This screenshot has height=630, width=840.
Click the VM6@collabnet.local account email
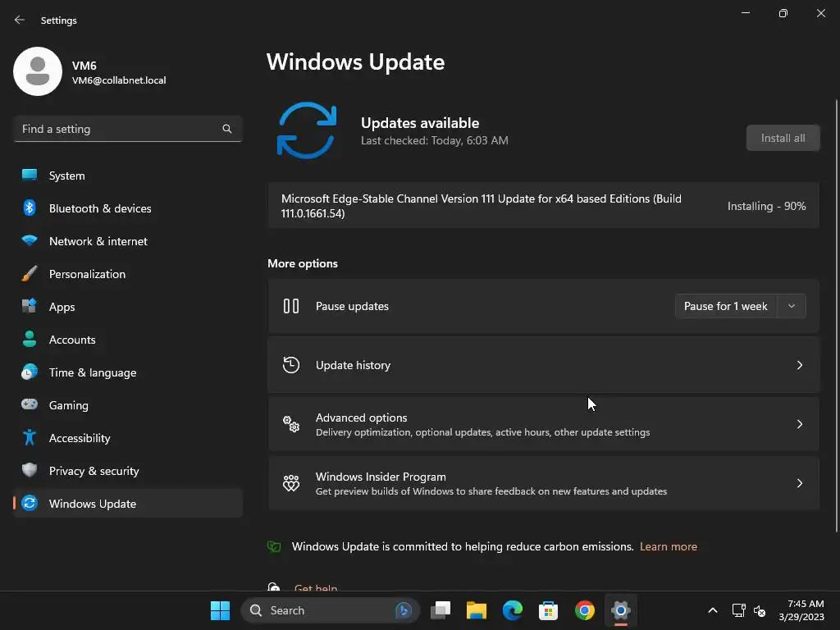(x=119, y=80)
